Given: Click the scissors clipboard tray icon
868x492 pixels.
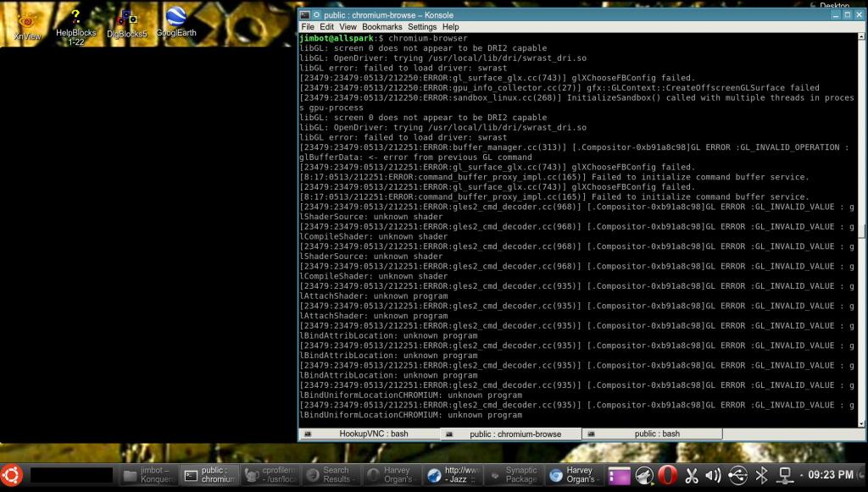Looking at the screenshot, I should click(690, 476).
